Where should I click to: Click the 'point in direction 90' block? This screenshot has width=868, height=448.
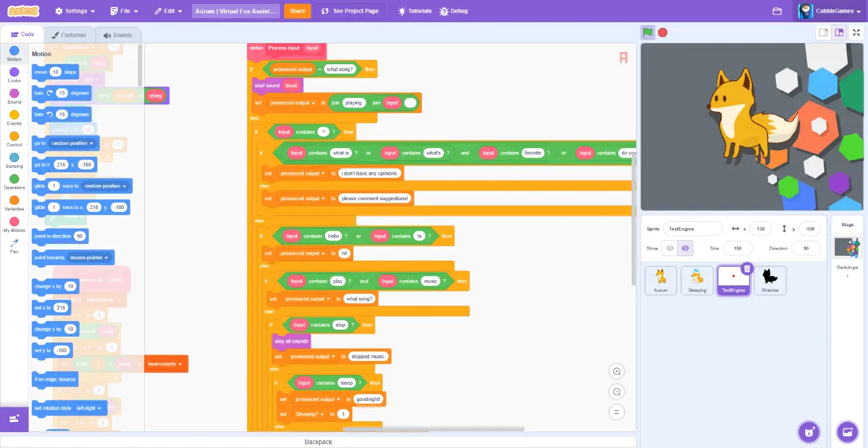coord(60,236)
